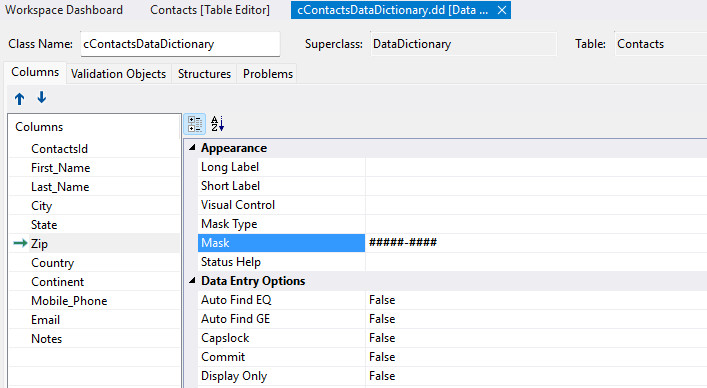
Task: Click the empty Long Label value cell
Action: pos(536,167)
